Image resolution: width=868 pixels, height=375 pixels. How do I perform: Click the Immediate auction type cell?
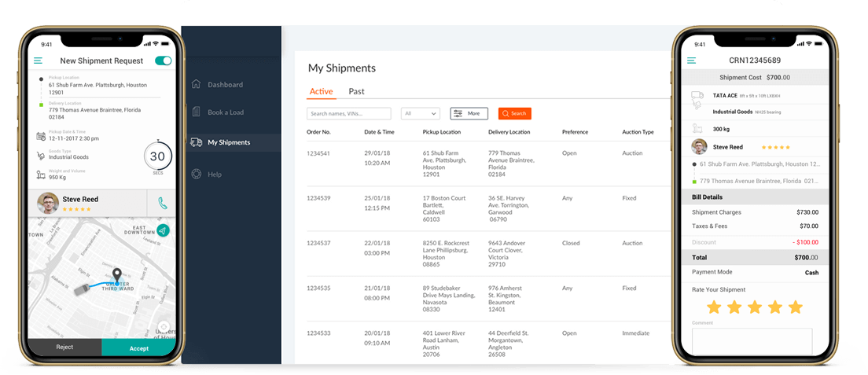[635, 333]
